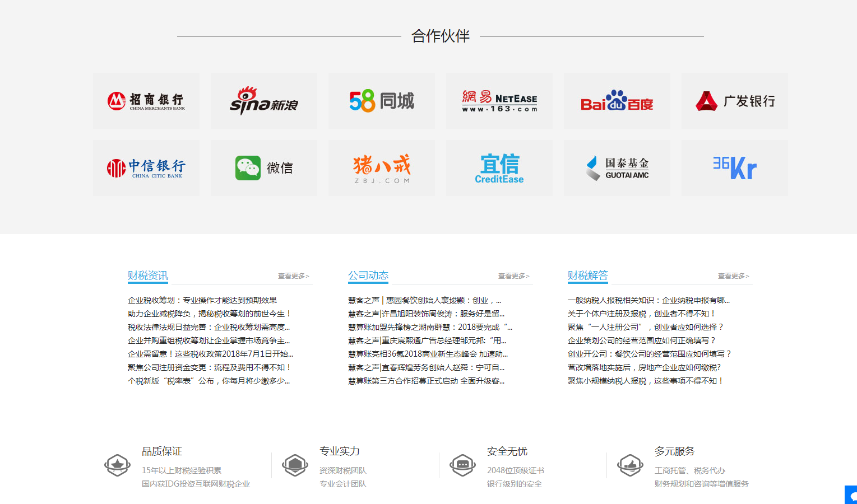The image size is (857, 504).
Task: Open article 企业需留意！这些税收政策2018年7月1日开始
Action: [x=211, y=354]
